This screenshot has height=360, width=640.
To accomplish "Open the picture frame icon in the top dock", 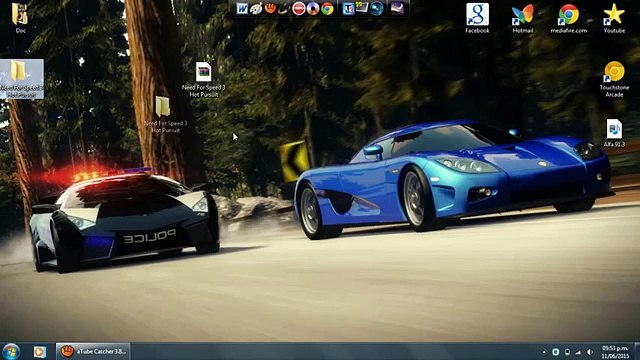I will [x=362, y=7].
